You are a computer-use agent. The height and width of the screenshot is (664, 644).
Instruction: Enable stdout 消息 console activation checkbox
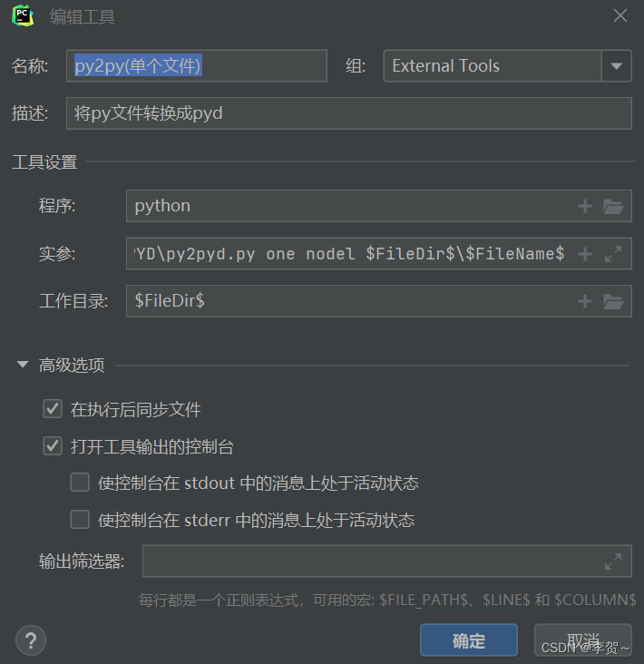[80, 483]
